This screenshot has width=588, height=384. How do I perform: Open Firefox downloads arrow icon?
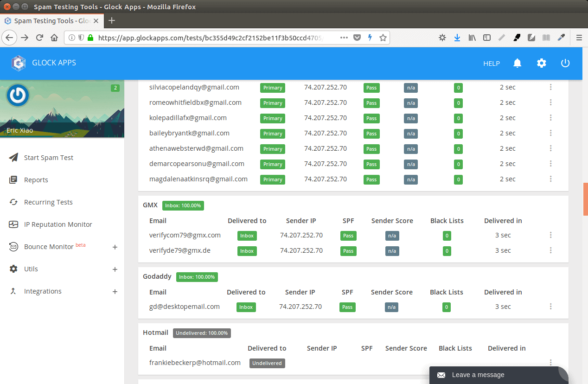(x=457, y=38)
